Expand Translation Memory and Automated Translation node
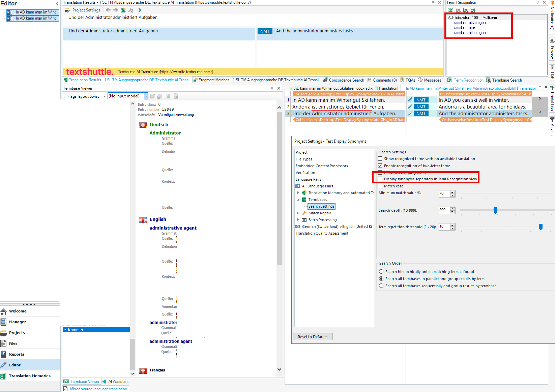Image resolution: width=555 pixels, height=392 pixels. pyautogui.click(x=298, y=193)
